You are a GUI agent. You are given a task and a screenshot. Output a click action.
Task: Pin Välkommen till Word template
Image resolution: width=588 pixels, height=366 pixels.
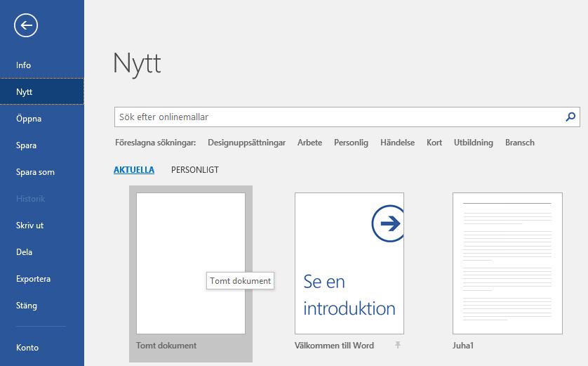pos(398,345)
